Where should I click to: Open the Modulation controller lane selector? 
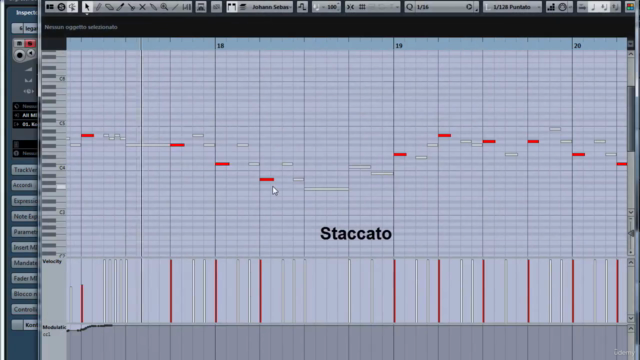pyautogui.click(x=54, y=327)
